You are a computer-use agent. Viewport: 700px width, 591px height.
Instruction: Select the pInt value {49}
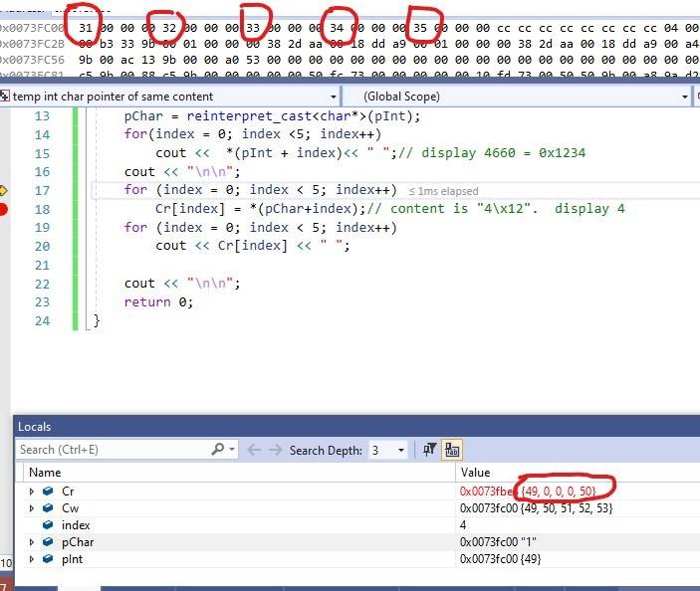[x=531, y=559]
